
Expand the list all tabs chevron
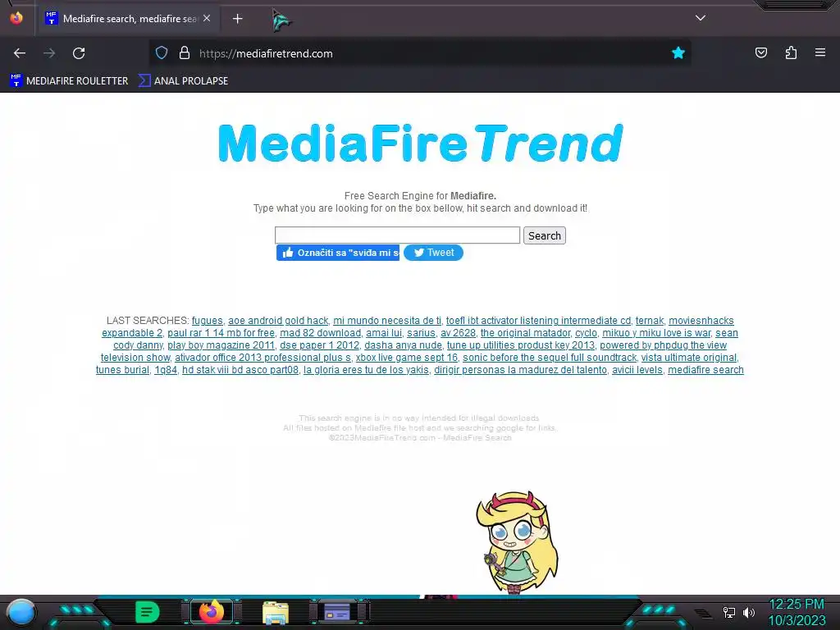tap(701, 18)
